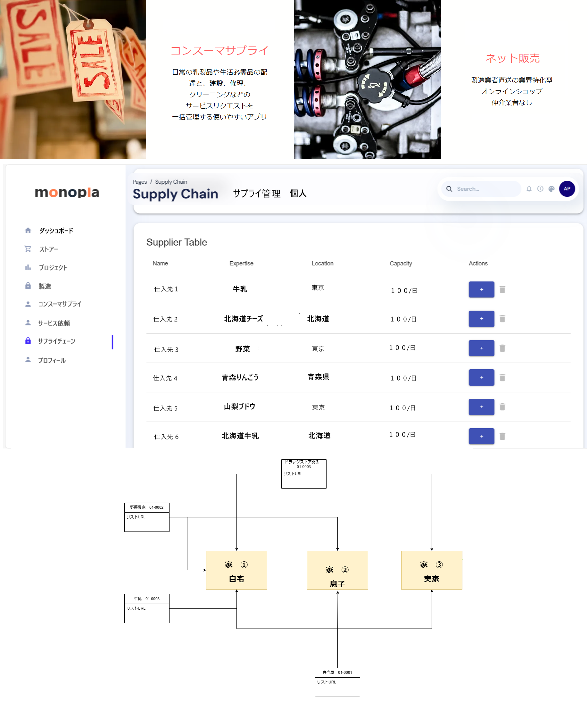Click the trash icon for 仕入先 2
This screenshot has width=588, height=720.
[503, 319]
